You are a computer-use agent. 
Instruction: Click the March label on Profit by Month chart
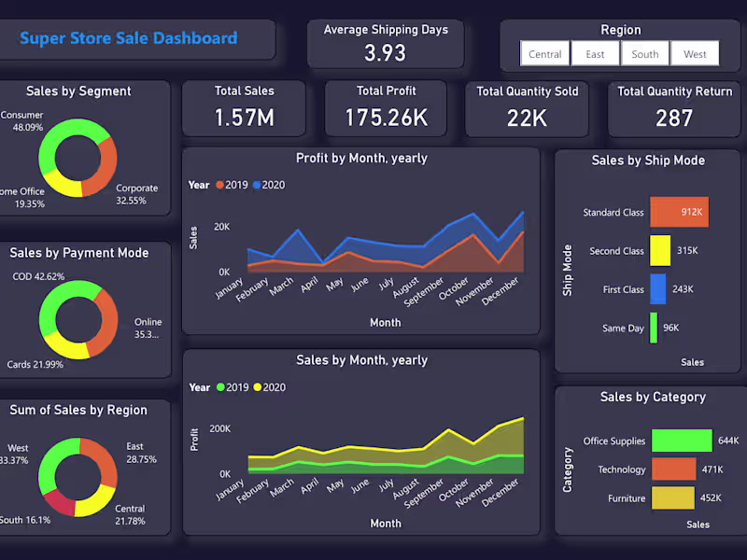281,287
